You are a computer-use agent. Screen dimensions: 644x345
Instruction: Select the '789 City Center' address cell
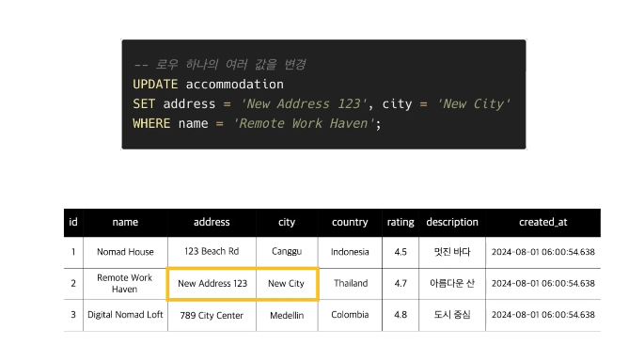click(212, 316)
